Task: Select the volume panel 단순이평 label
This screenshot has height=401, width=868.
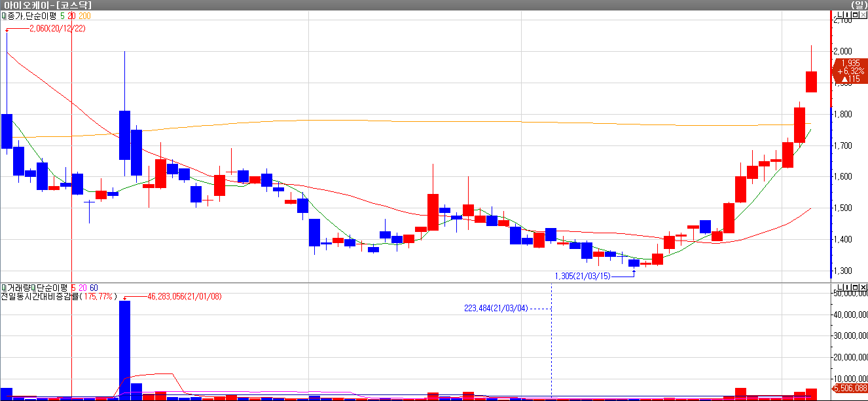Action: click(x=52, y=288)
